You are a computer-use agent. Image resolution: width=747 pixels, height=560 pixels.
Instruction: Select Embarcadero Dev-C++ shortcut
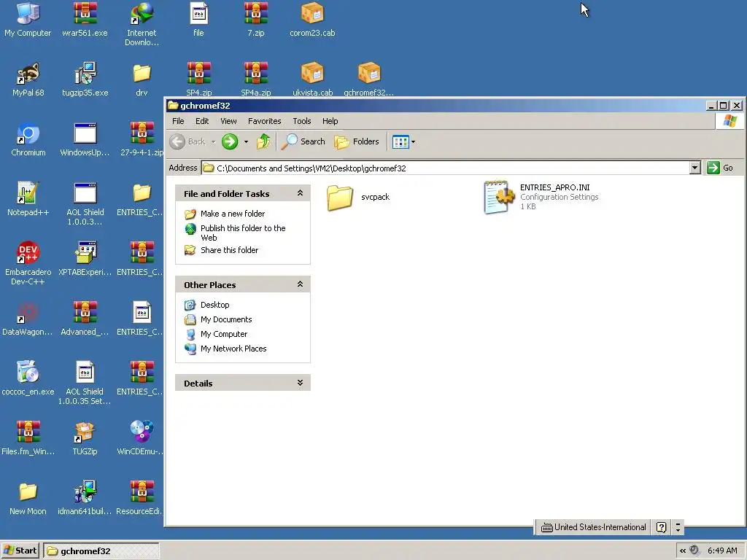(x=28, y=263)
